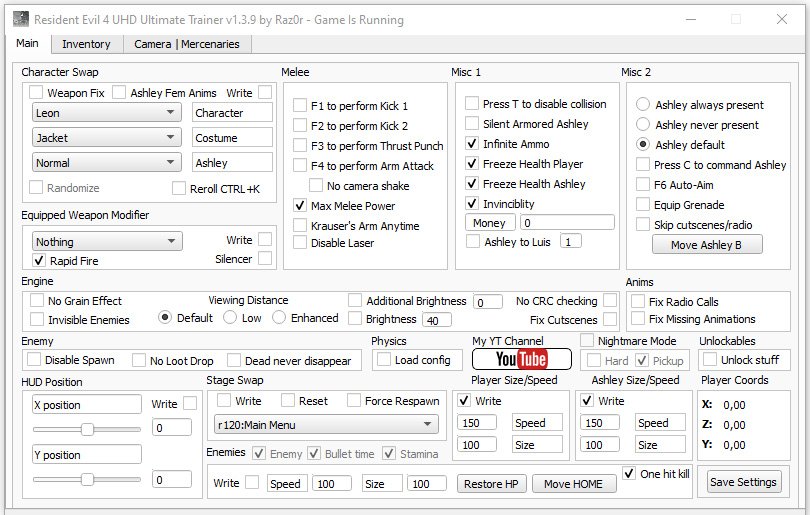Enable Disable Laser checkbox
Screen dimensions: 810x515
pos(300,242)
